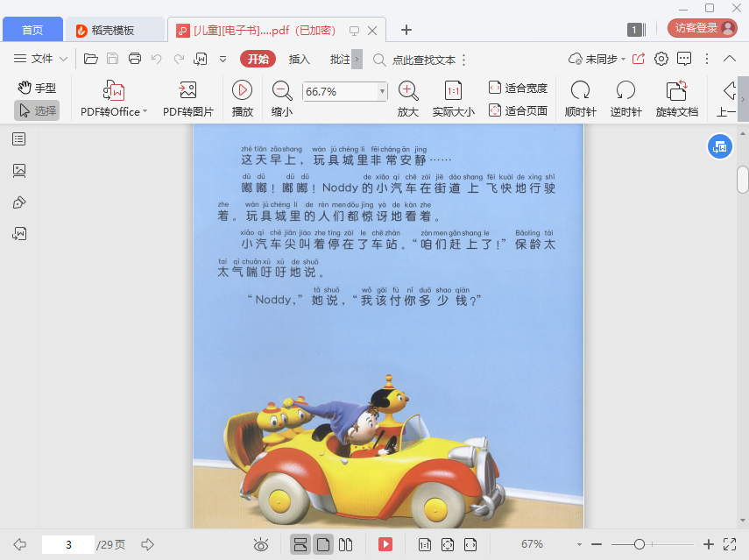Open the thumbnail image sidebar panel
This screenshot has height=560, width=749.
pyautogui.click(x=19, y=171)
